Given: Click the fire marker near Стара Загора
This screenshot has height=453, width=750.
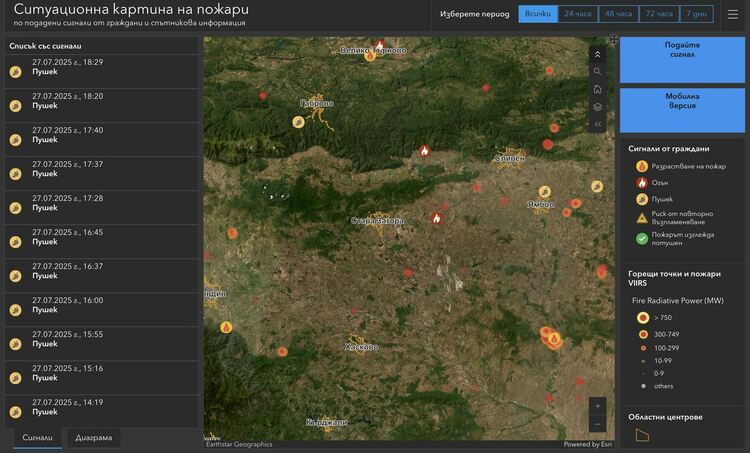Looking at the screenshot, I should (x=436, y=218).
